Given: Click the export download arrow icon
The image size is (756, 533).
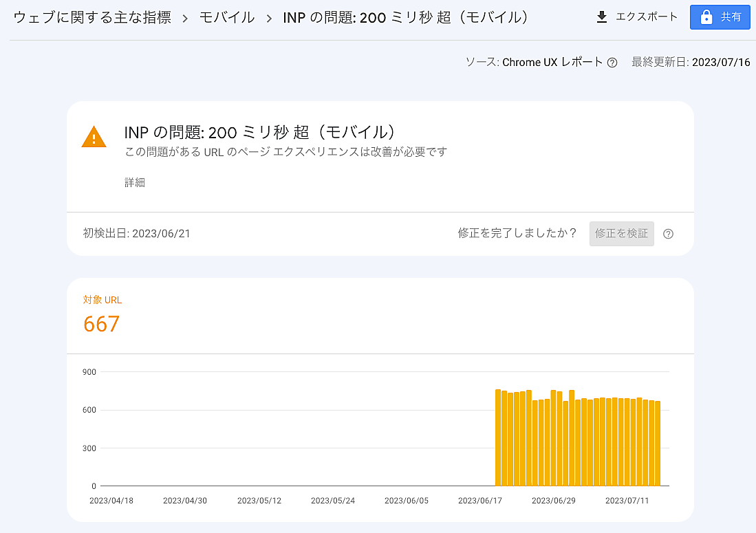Looking at the screenshot, I should coord(602,17).
